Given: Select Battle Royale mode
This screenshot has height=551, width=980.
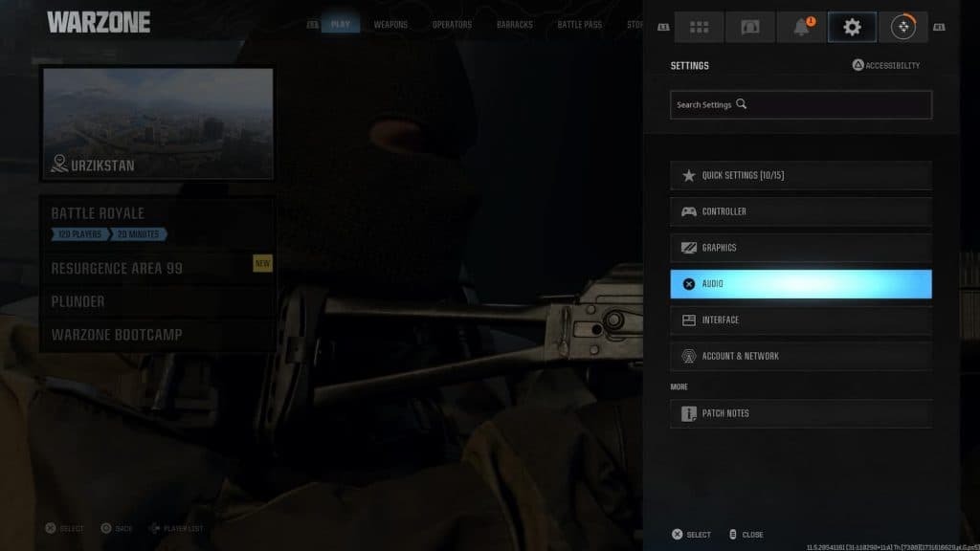Looking at the screenshot, I should (157, 223).
